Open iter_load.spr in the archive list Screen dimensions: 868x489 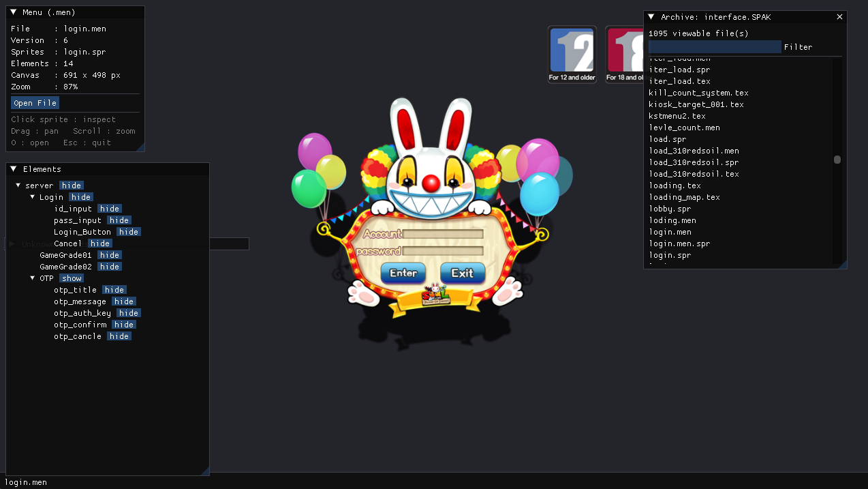pos(679,70)
